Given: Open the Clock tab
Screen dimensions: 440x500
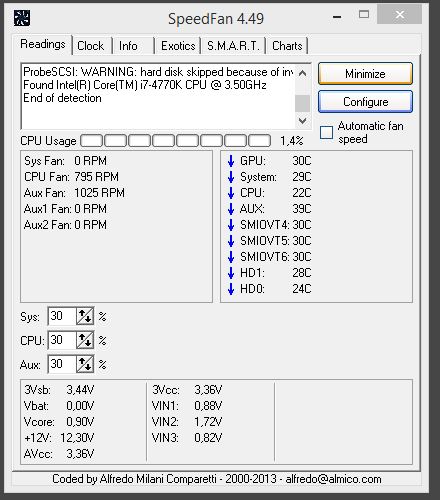Looking at the screenshot, I should [91, 46].
